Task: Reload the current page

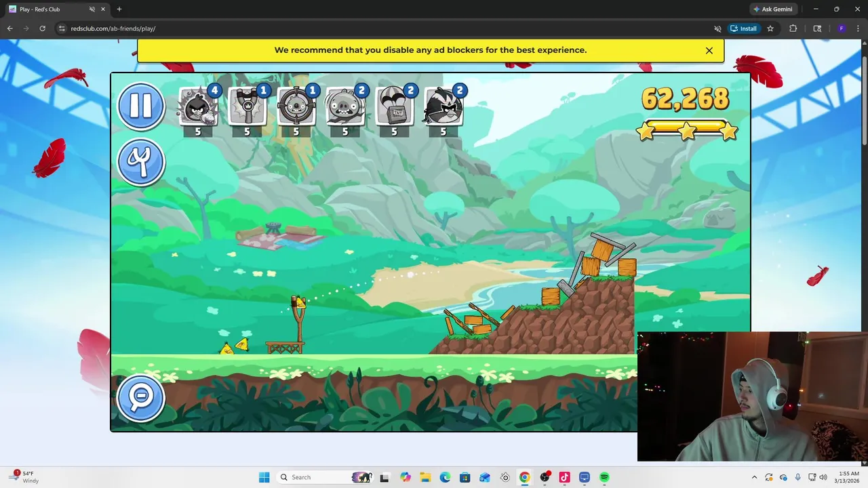Action: pyautogui.click(x=42, y=28)
